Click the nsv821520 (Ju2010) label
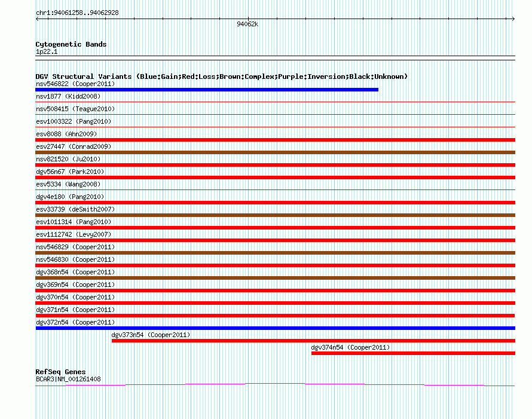Screen dimensions: 532x419 point(68,159)
